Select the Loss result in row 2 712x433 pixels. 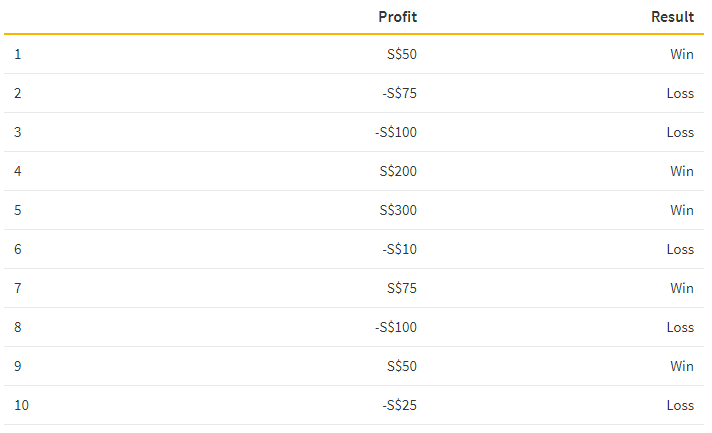680,93
